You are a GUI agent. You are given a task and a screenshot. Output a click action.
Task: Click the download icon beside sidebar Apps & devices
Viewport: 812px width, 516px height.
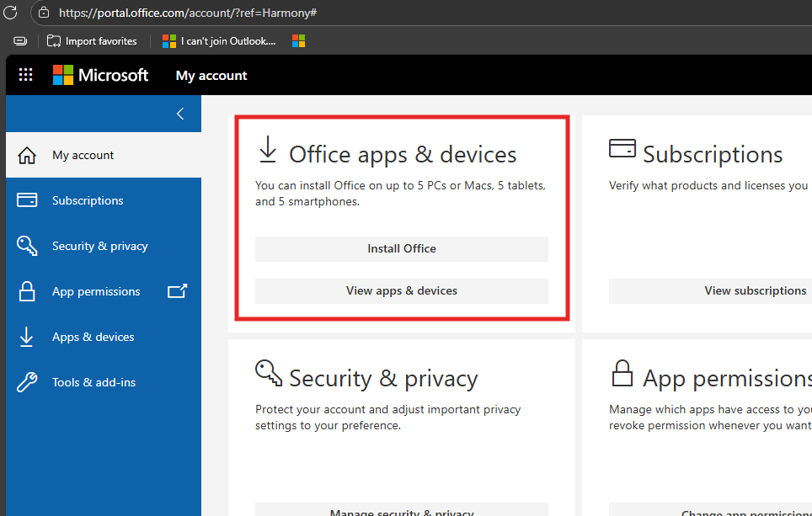click(26, 337)
